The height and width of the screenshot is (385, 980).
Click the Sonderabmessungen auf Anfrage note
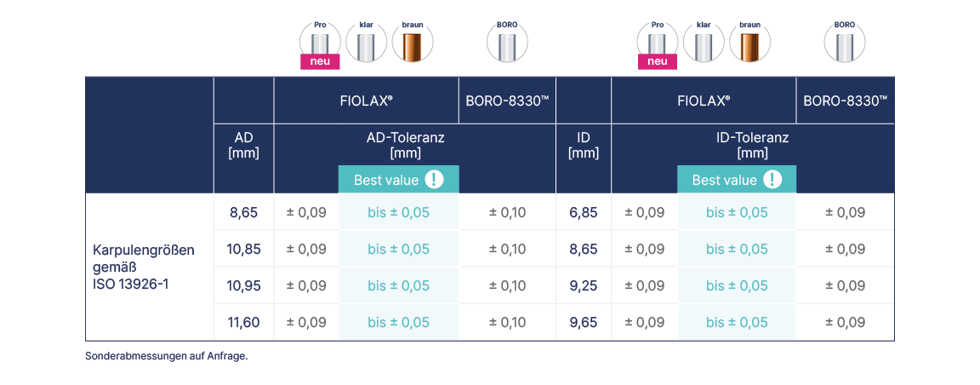(167, 356)
